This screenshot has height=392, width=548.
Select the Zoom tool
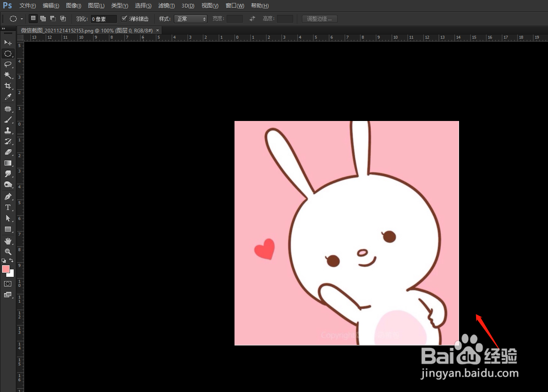coord(8,252)
